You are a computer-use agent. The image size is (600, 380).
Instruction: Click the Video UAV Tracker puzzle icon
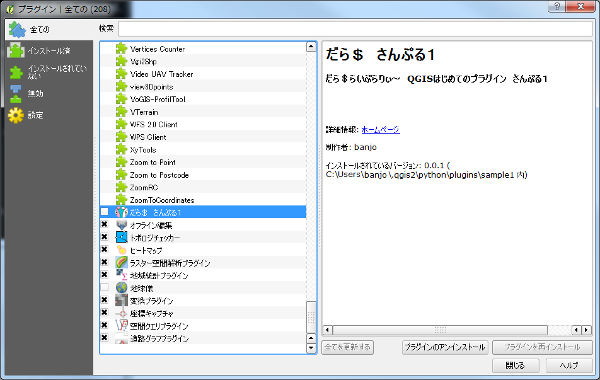tap(121, 74)
